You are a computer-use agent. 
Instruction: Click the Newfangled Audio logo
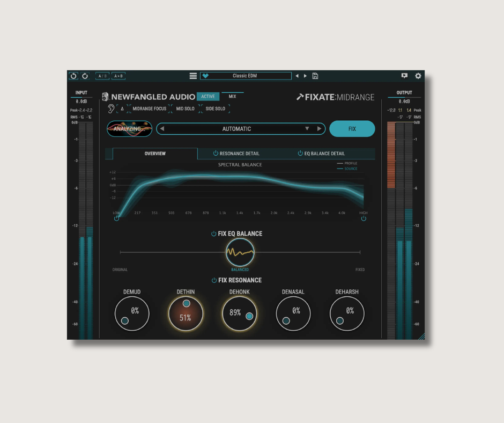point(149,97)
